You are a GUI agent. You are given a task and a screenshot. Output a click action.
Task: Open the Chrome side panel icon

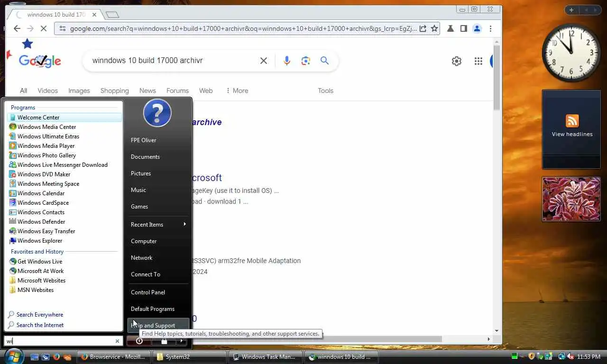463,28
